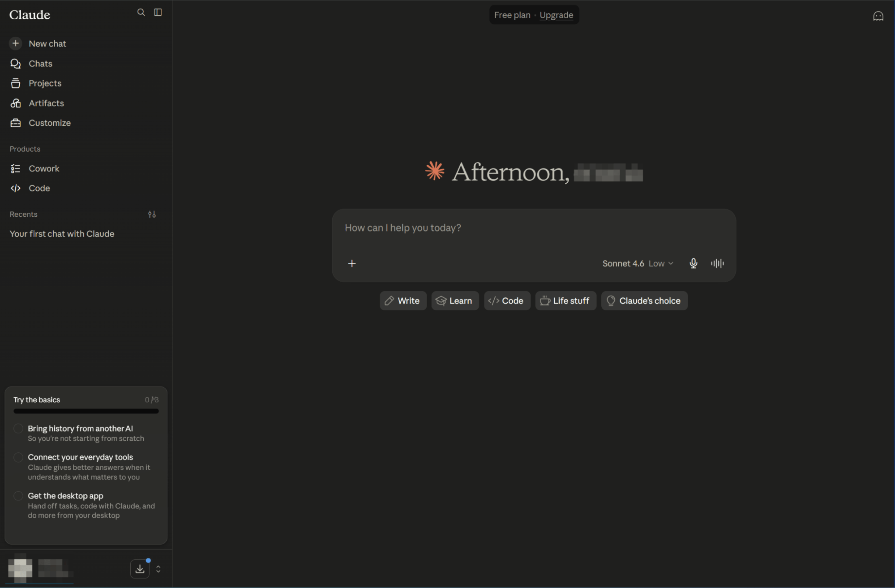Open incognito ghost chat icon
This screenshot has width=895, height=588.
[878, 16]
